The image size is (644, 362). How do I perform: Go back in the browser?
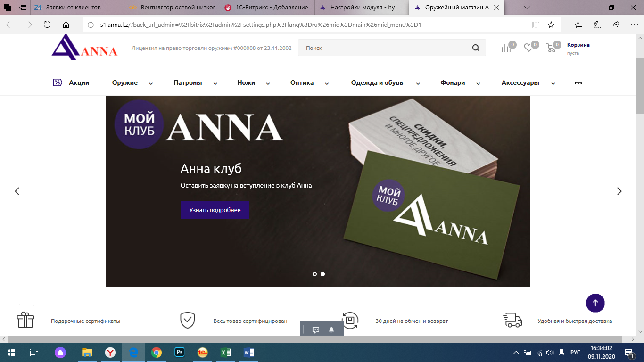10,25
